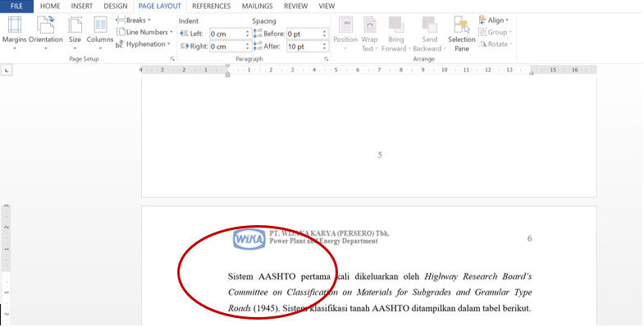Click the italic text 'Highway Research Board's'
644x327 pixels.
[478, 276]
